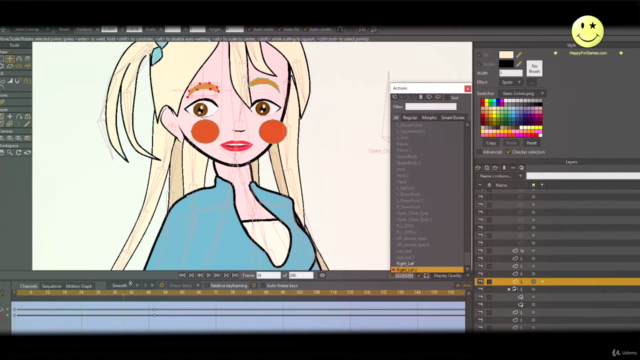Uncheck Checker selection
640x360 pixels.
(x=508, y=152)
